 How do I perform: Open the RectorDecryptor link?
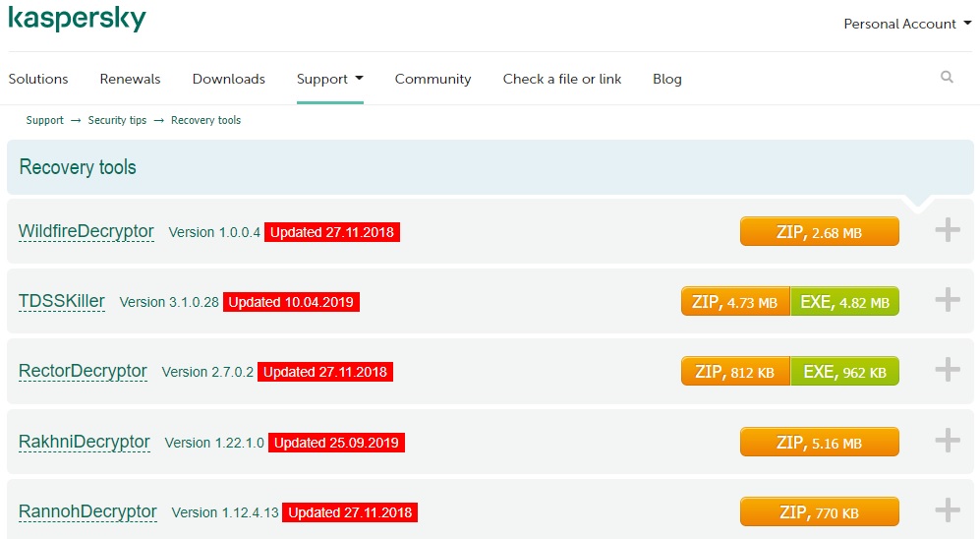pyautogui.click(x=84, y=372)
